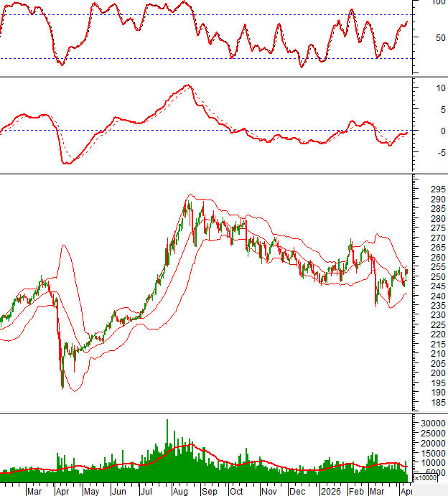The height and width of the screenshot is (496, 448).
Task: Click the MACD line peak above 10
Action: tap(187, 85)
